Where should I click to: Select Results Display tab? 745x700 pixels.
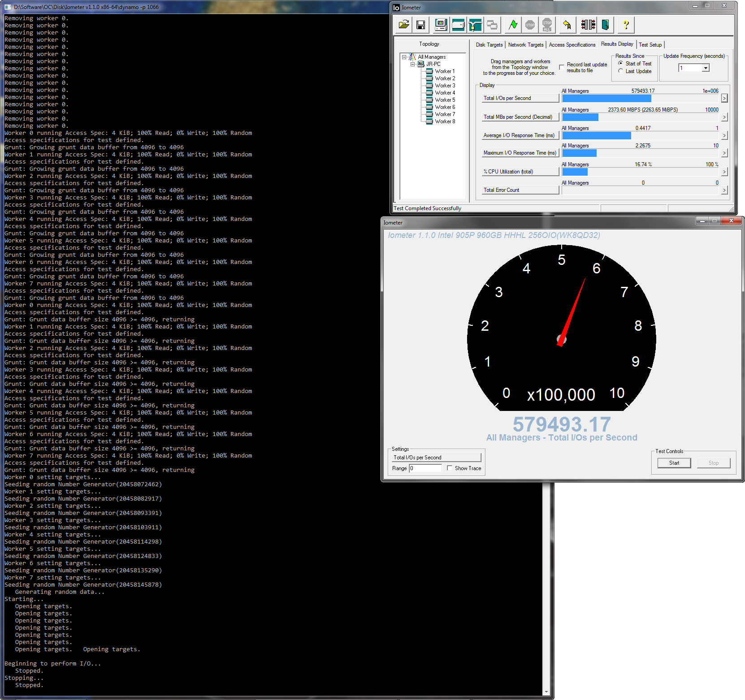(617, 44)
